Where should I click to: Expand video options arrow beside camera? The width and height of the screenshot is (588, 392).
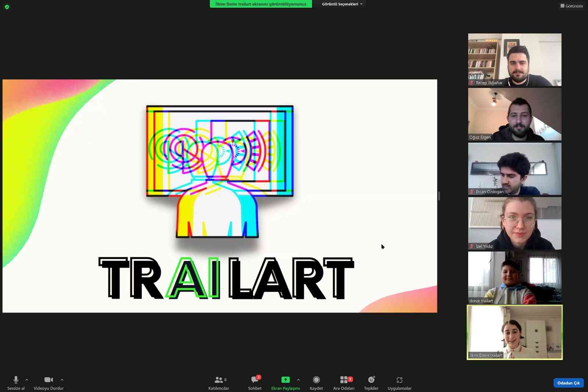coord(62,380)
